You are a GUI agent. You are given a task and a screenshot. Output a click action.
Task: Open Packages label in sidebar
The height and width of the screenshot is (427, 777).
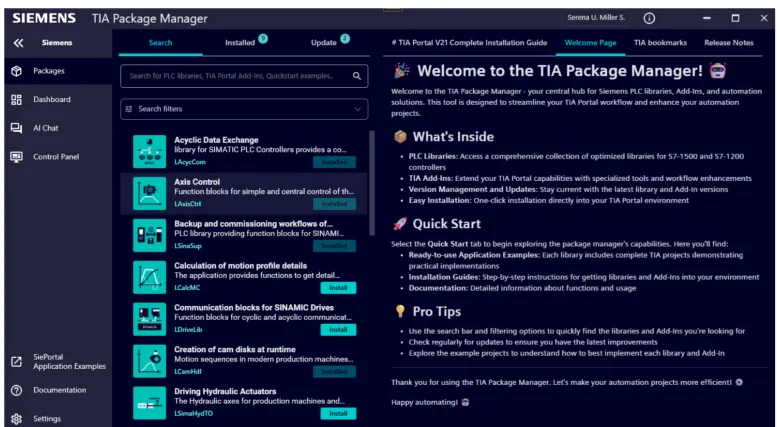click(x=49, y=71)
